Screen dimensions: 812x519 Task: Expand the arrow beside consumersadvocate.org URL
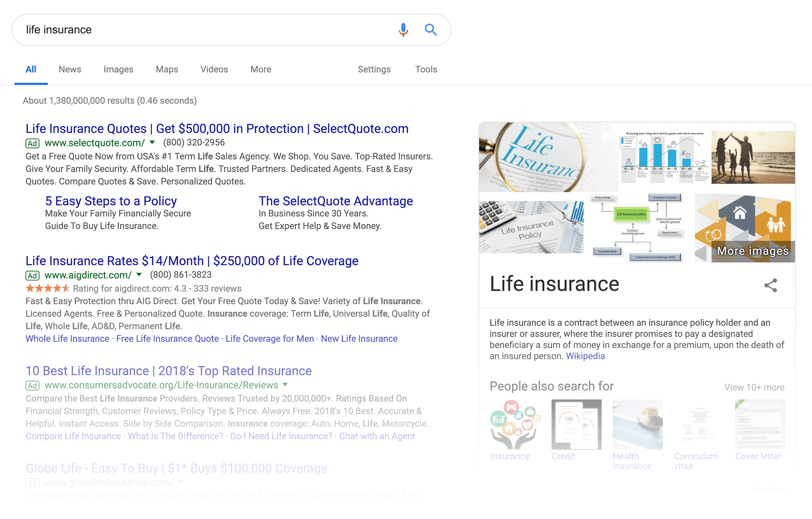pos(285,384)
